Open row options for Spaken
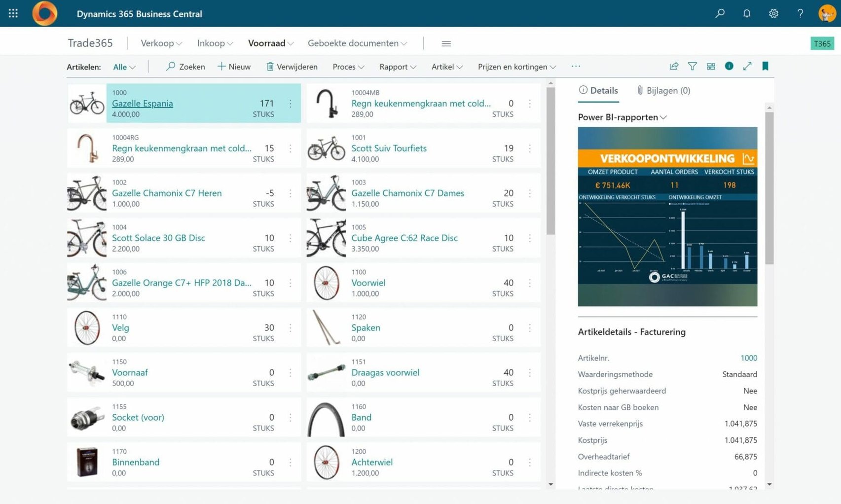Image resolution: width=841 pixels, height=504 pixels. click(530, 328)
